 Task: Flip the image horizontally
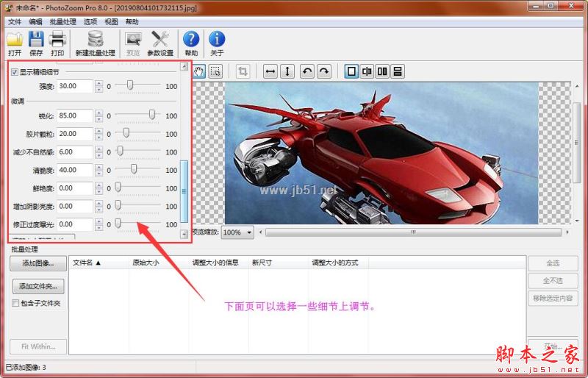pyautogui.click(x=270, y=71)
